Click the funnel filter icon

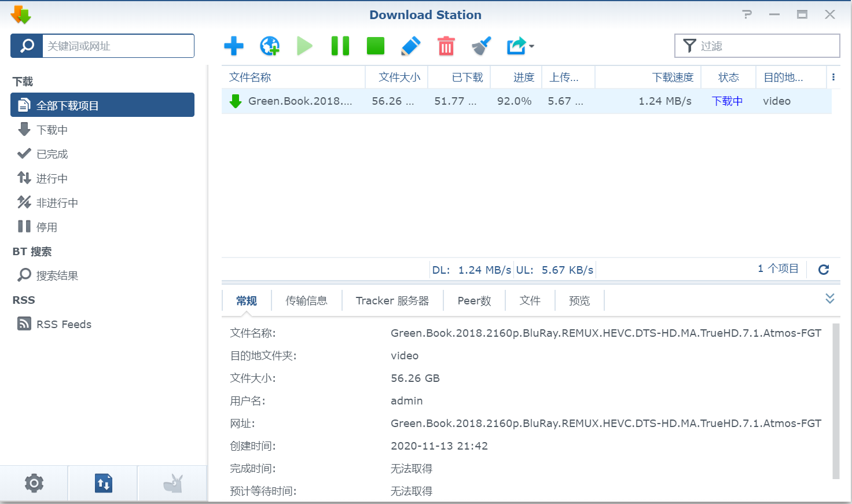(689, 46)
